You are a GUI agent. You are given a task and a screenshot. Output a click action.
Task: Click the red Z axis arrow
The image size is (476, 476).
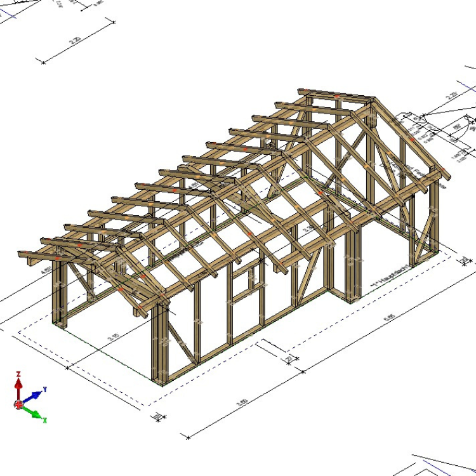click(x=19, y=383)
